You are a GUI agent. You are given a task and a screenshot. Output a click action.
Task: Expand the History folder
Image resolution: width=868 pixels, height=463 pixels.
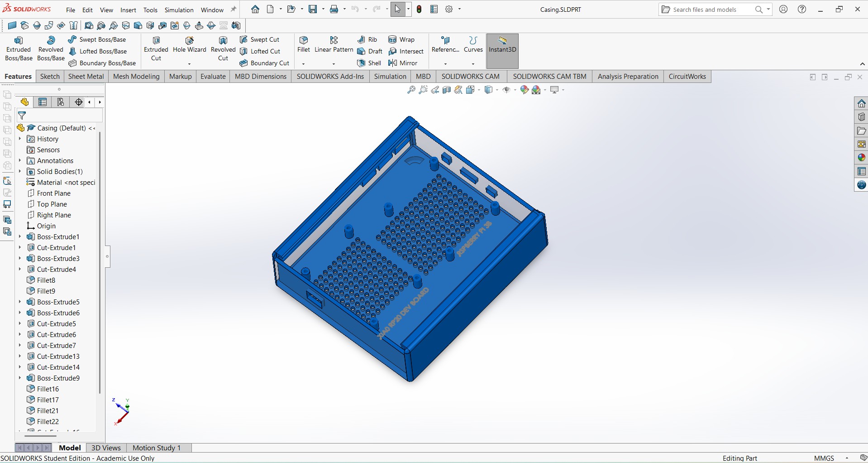(x=20, y=139)
